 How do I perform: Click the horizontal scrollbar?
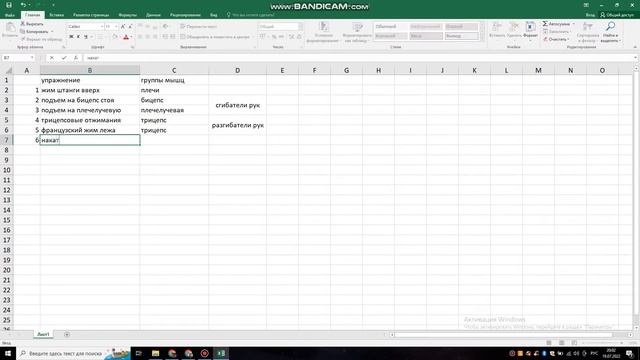pos(504,335)
